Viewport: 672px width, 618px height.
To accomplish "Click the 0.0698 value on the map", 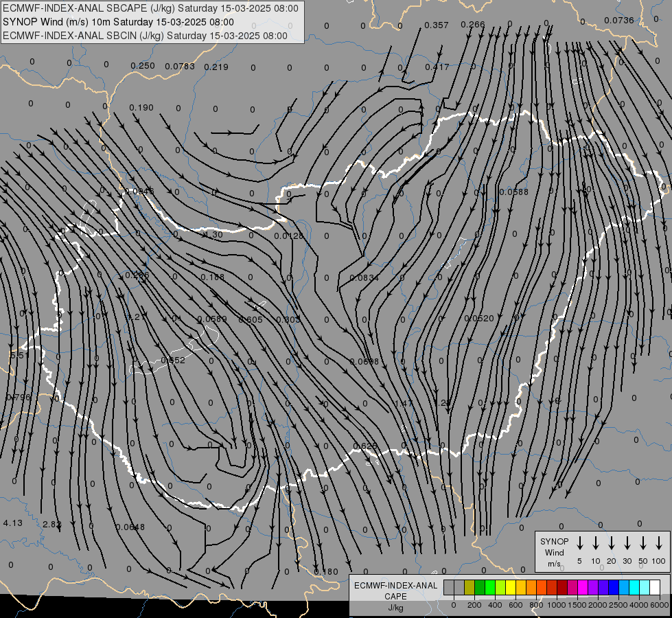I will [364, 362].
